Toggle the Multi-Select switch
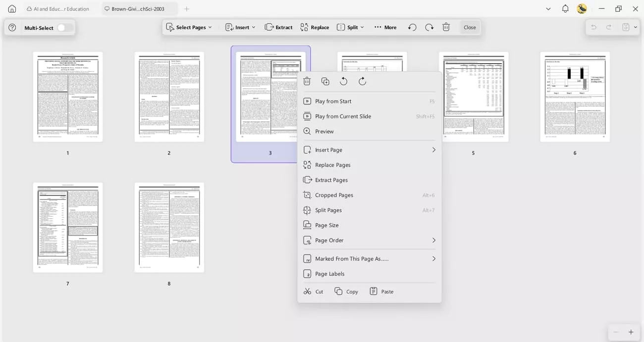Viewport: 644px width, 342px height. tap(64, 28)
